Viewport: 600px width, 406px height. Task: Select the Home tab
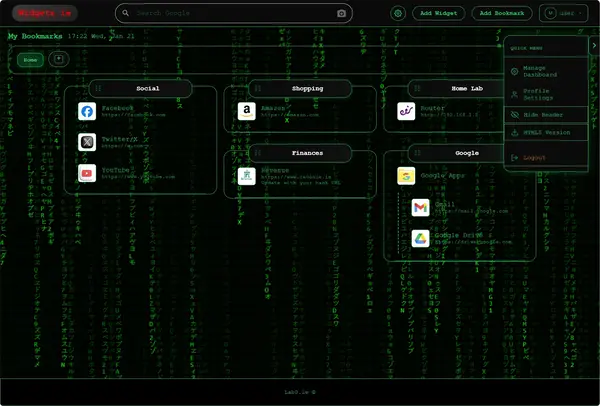(x=31, y=60)
